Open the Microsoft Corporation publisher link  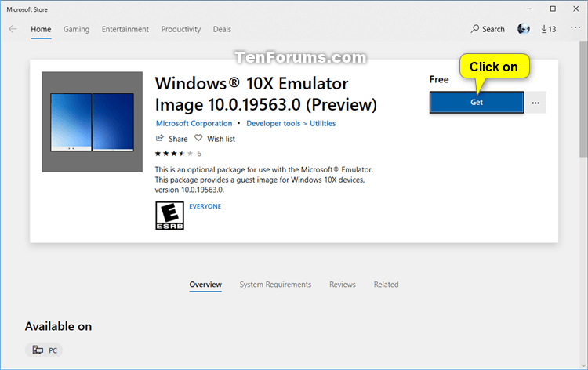tap(194, 123)
